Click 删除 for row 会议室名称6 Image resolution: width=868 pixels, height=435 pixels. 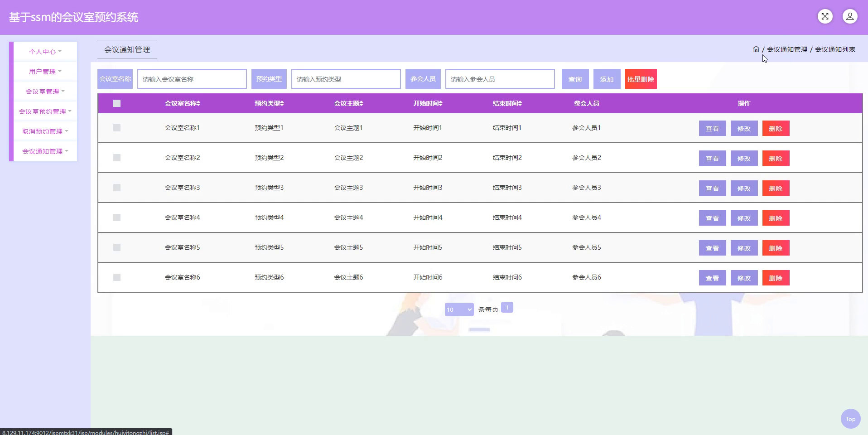776,278
